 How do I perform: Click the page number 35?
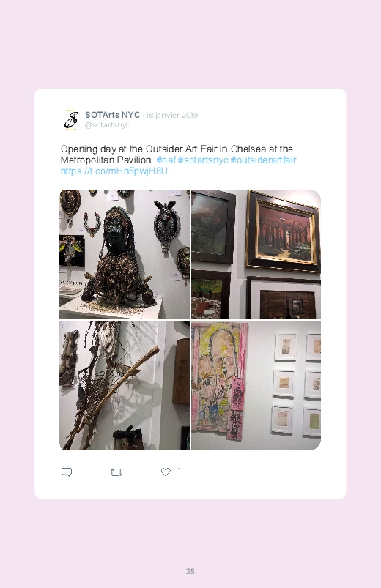pyautogui.click(x=190, y=571)
